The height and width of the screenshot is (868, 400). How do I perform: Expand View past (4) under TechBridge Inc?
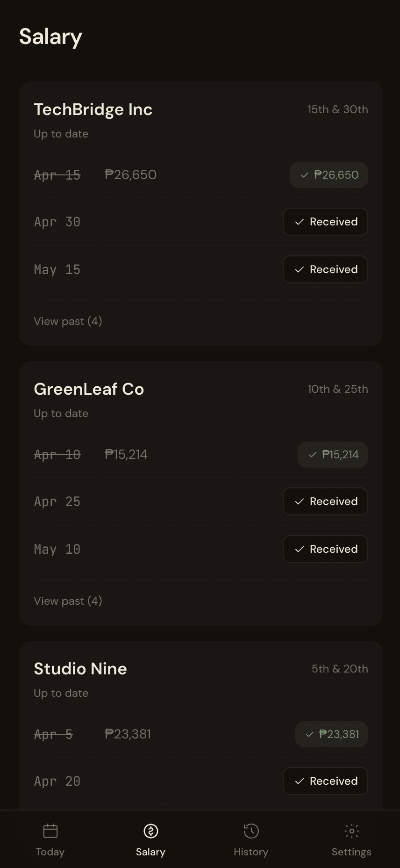click(x=68, y=321)
